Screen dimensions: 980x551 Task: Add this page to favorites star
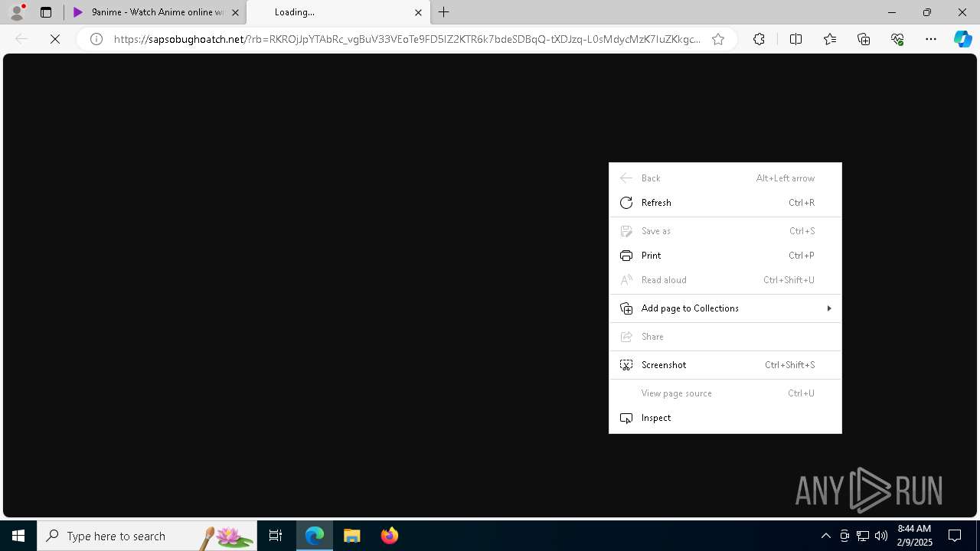[x=718, y=39]
